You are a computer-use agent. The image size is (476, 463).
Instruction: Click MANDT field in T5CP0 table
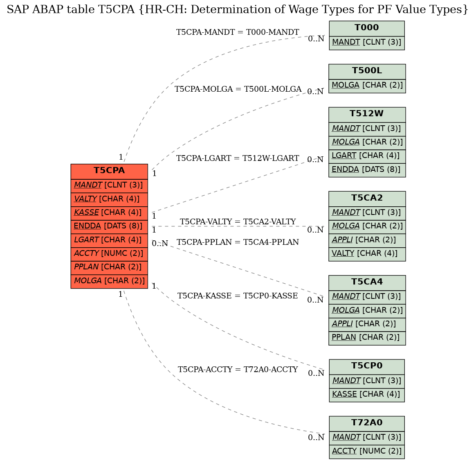[x=367, y=381]
